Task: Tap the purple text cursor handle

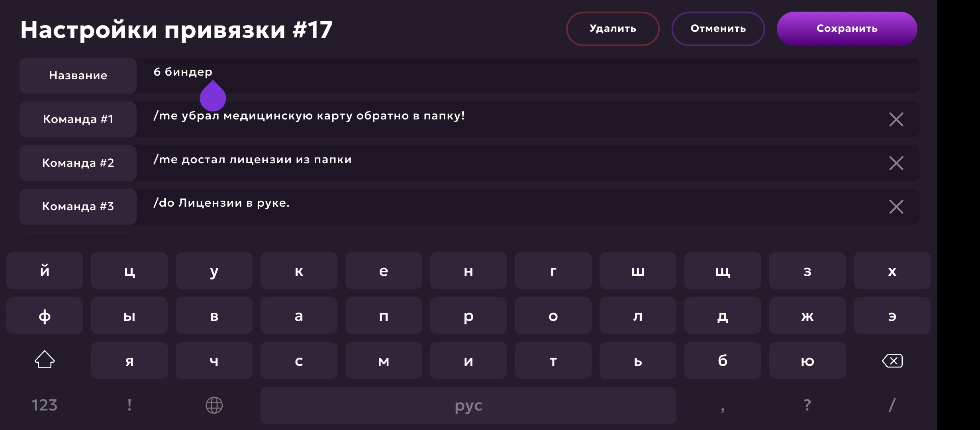Action: 213,98
